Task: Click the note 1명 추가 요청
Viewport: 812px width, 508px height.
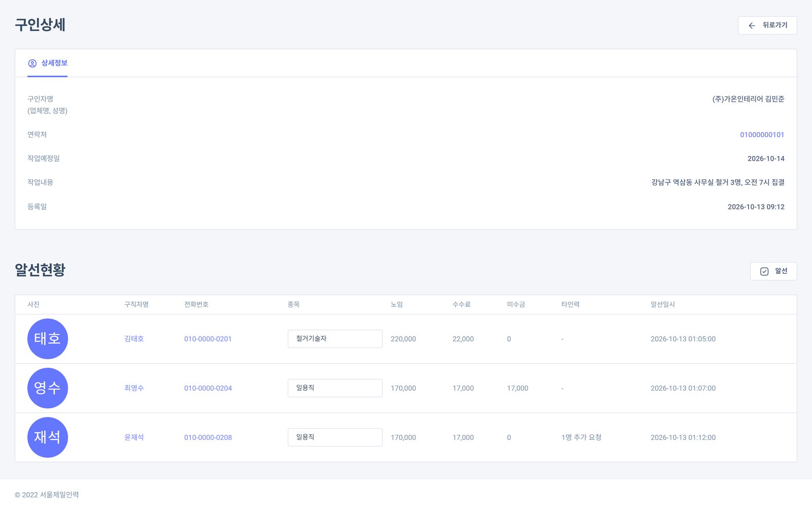Action: [x=582, y=437]
